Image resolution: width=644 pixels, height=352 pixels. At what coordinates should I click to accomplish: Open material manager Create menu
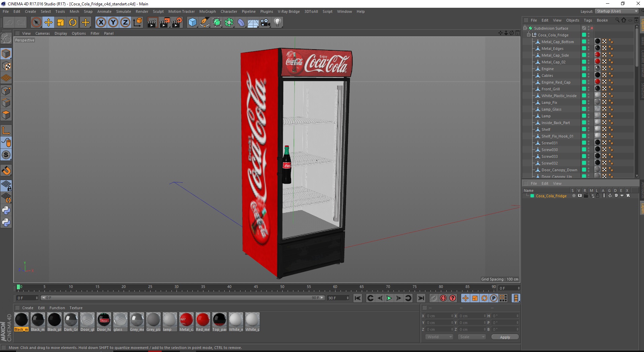tap(28, 308)
